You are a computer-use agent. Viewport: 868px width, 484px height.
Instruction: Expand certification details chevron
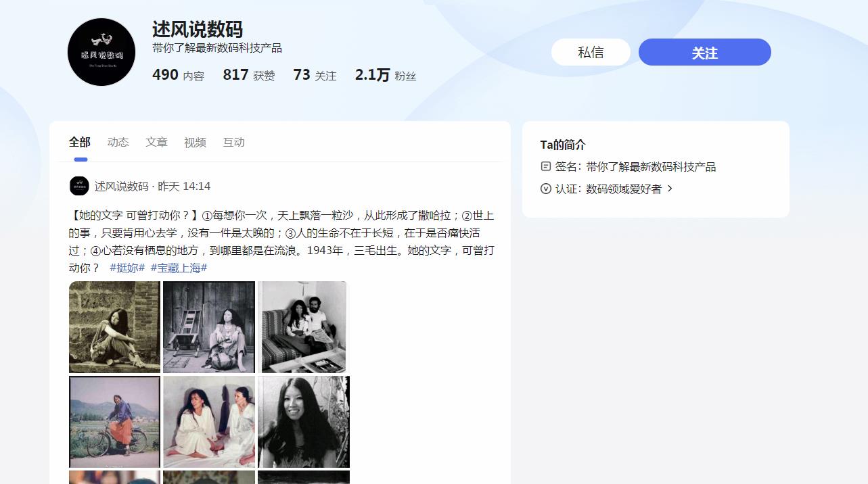pos(670,189)
